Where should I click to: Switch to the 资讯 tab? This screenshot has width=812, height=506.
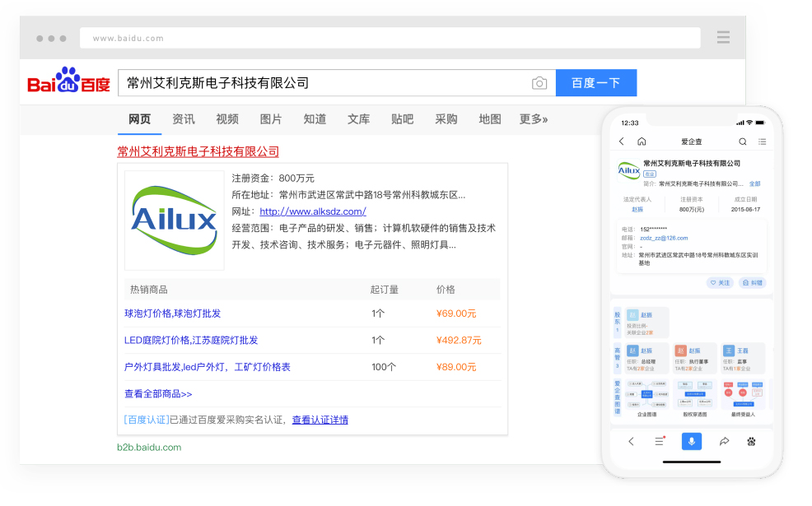pos(184,119)
